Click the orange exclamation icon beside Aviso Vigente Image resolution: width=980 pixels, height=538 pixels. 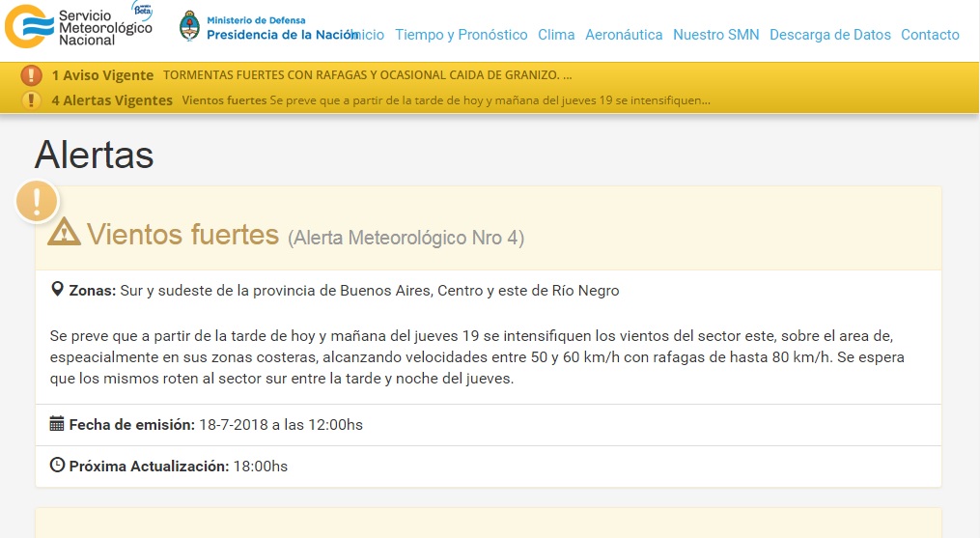point(32,75)
